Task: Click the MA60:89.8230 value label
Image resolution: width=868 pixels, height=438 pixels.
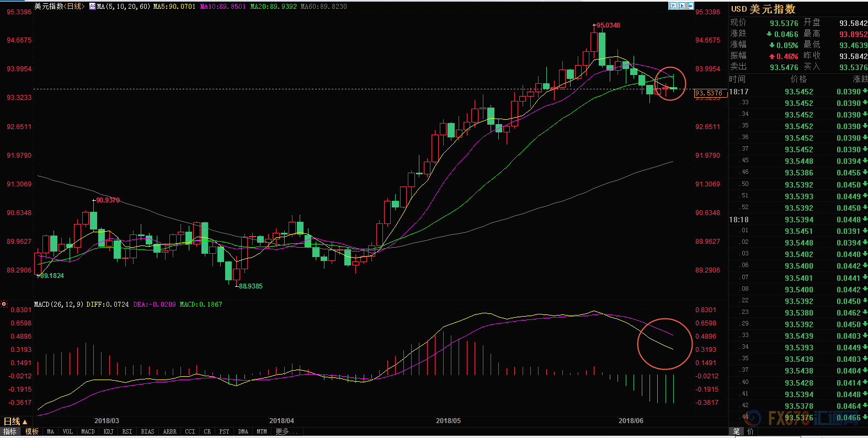Action: pos(324,7)
